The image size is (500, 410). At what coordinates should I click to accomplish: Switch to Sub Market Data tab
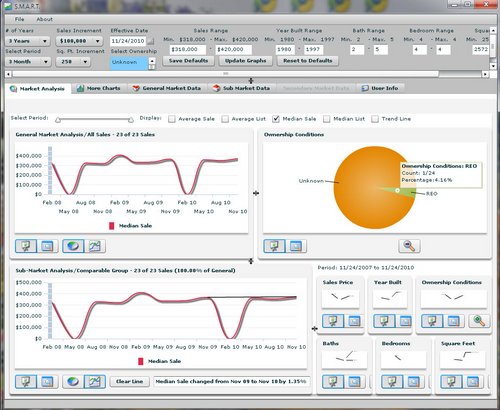click(x=241, y=88)
